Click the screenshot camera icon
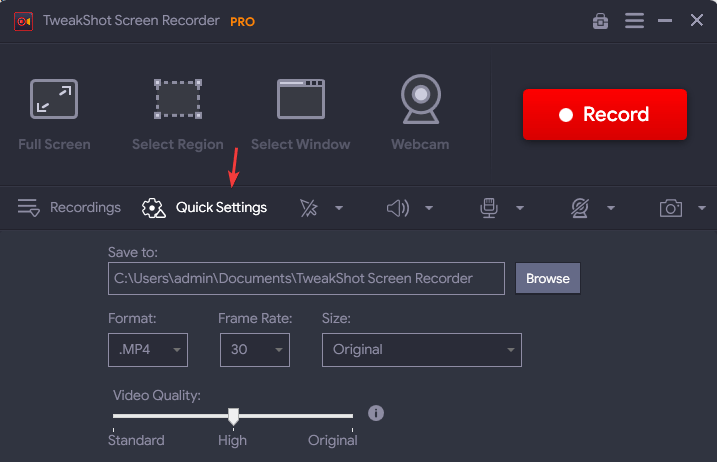The width and height of the screenshot is (717, 462). click(671, 208)
